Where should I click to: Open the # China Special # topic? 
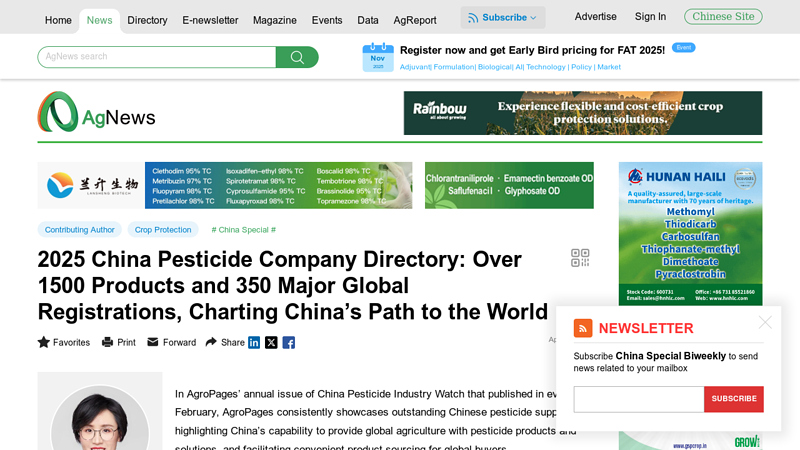pyautogui.click(x=243, y=230)
